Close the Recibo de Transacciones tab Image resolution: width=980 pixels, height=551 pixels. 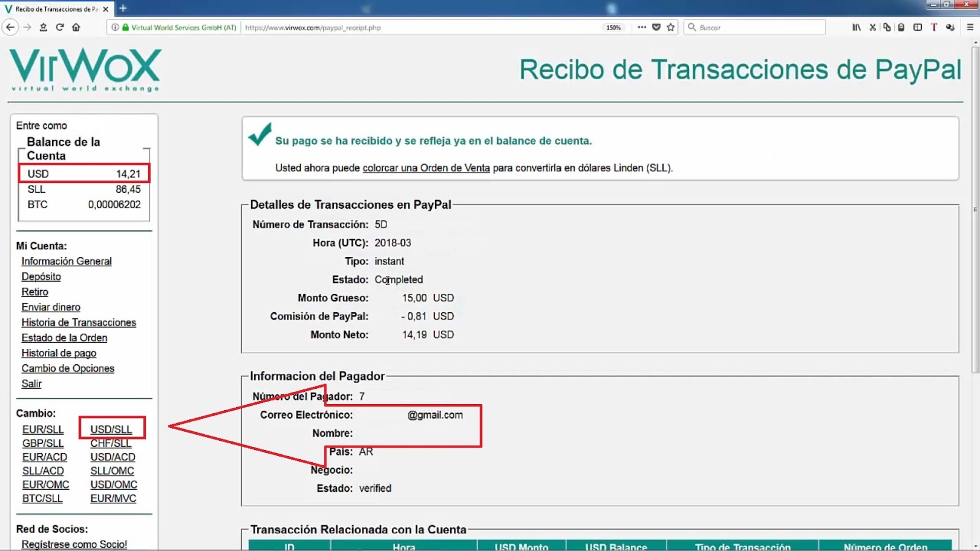tap(105, 9)
